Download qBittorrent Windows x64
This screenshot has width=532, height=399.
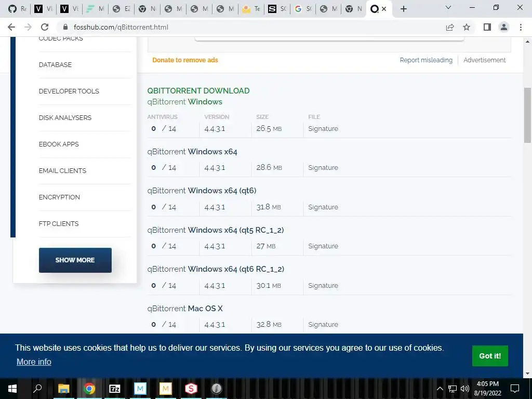pos(192,152)
